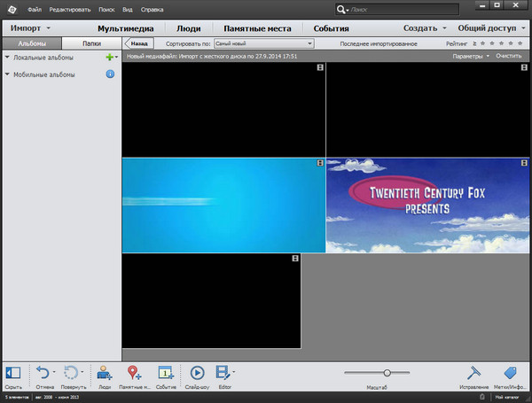Viewport: 532px width, 403px height.
Task: Open the Instant Fix (Исправление) tool
Action: pyautogui.click(x=473, y=373)
